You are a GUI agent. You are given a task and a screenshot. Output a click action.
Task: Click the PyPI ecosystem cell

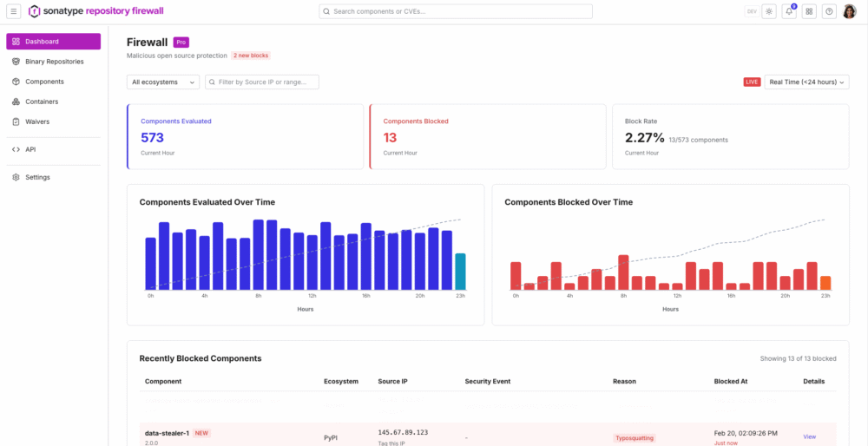pyautogui.click(x=331, y=437)
